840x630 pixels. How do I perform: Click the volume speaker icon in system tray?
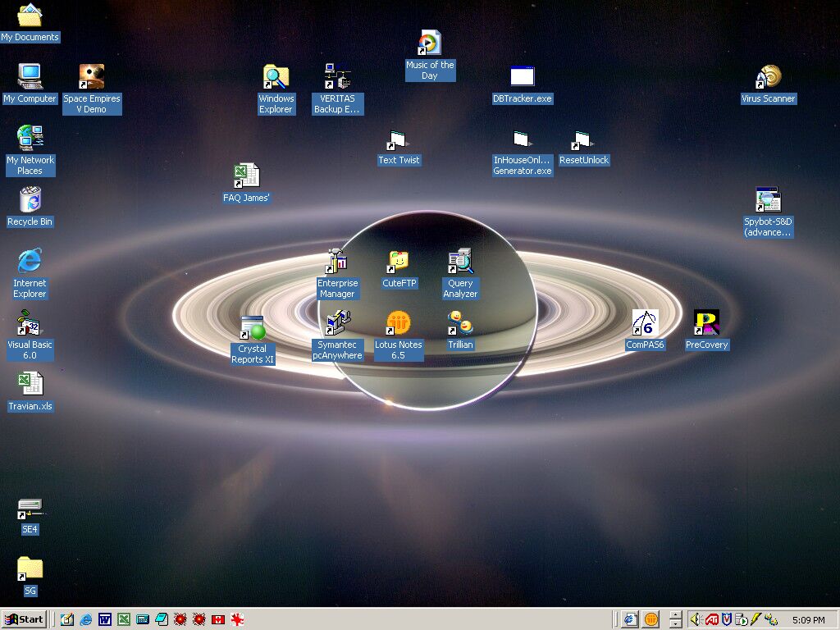pos(696,619)
